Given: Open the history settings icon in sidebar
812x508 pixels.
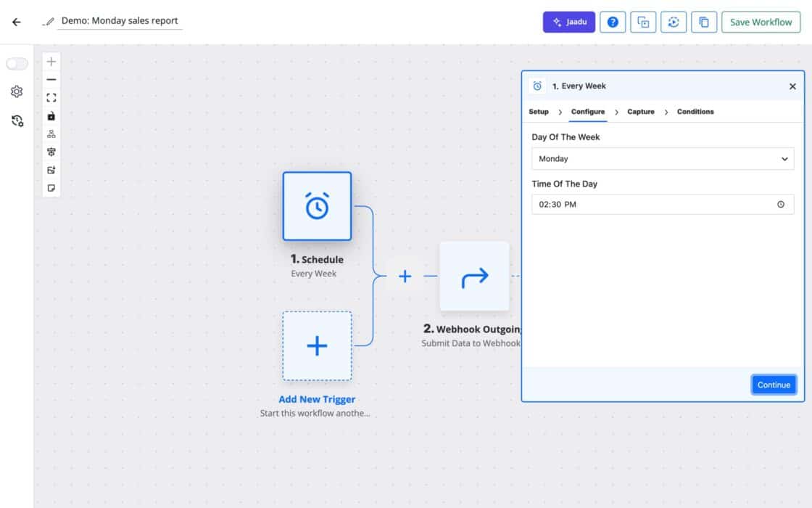Looking at the screenshot, I should point(17,120).
